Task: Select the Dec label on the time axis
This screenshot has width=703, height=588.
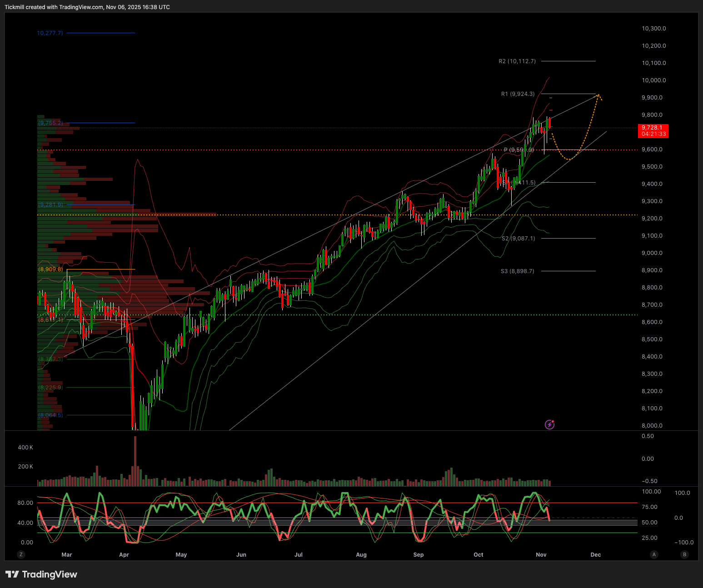Action: (595, 554)
